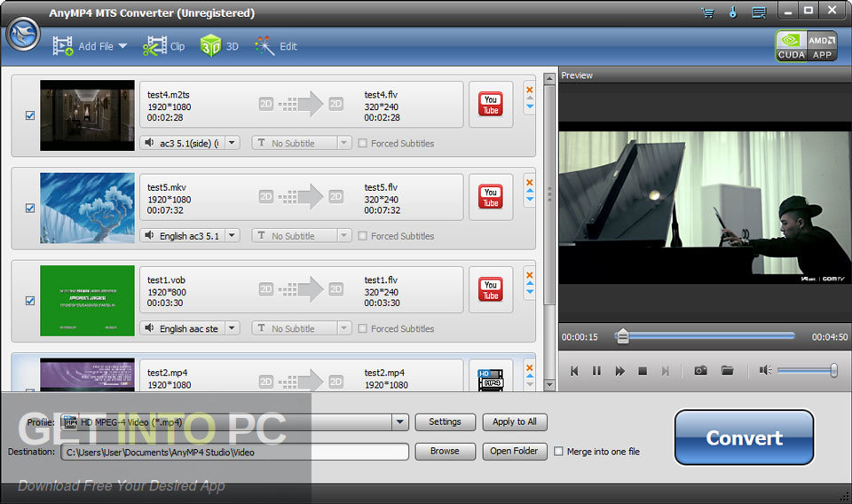852x504 pixels.
Task: Click YouTube profile icon for test4.flv
Action: coord(491,105)
